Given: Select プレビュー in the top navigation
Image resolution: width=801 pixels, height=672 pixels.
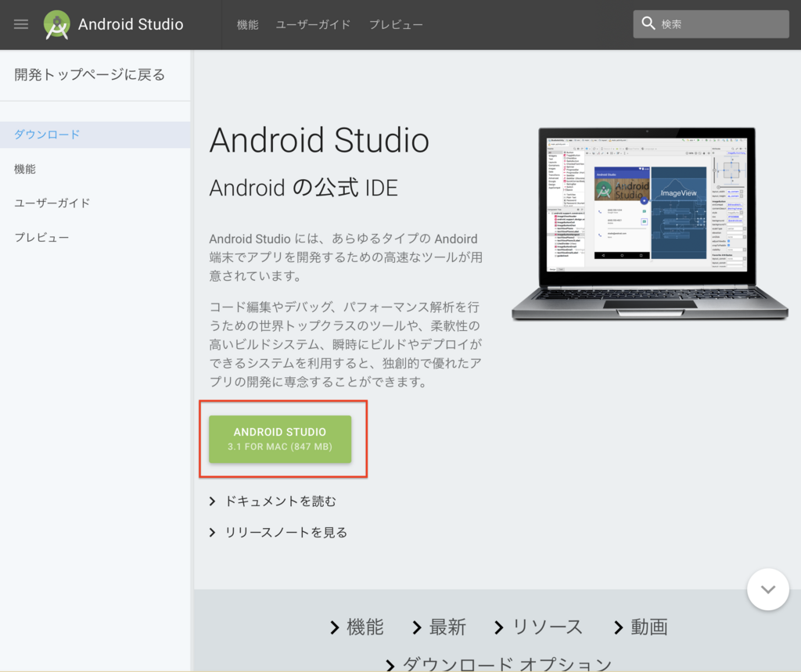Looking at the screenshot, I should [396, 24].
